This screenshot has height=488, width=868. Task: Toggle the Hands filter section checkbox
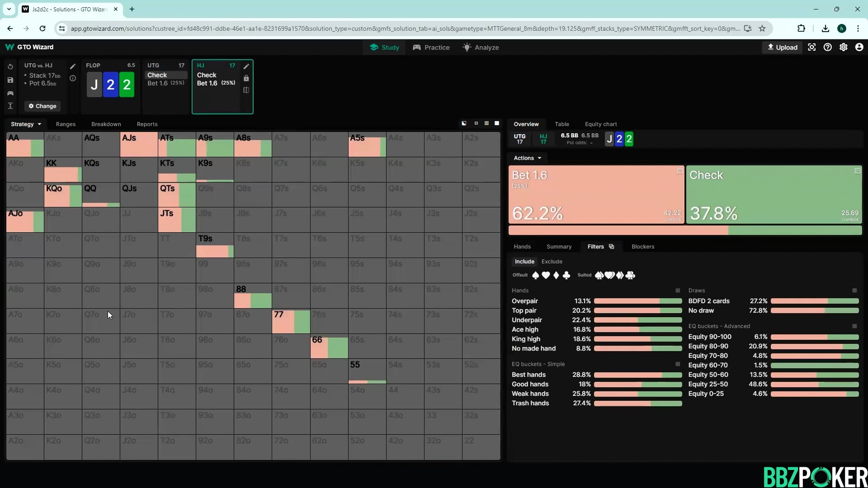[x=677, y=291]
